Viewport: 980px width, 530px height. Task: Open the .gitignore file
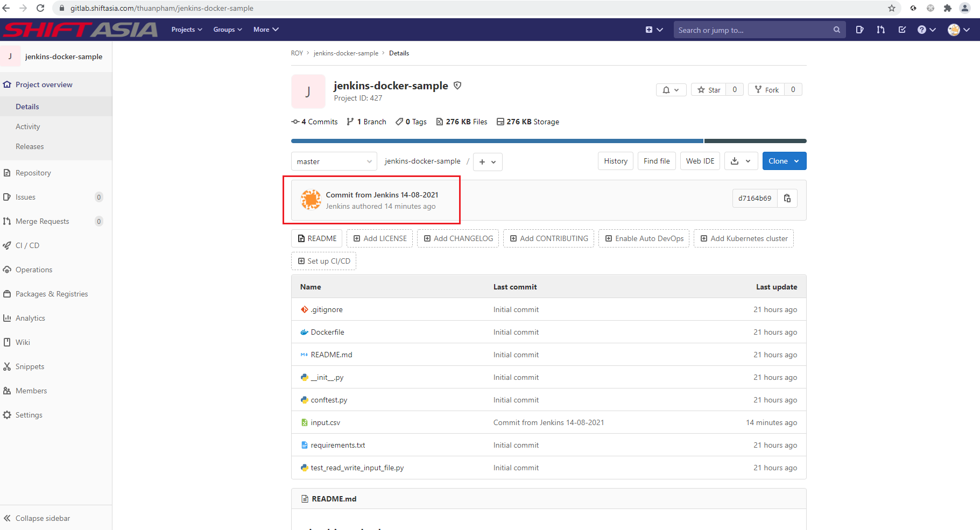click(327, 309)
